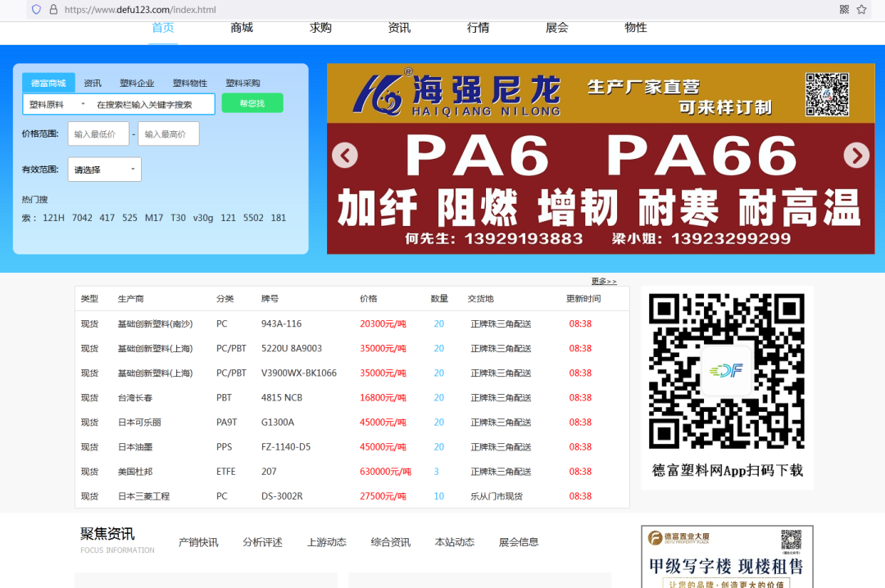The height and width of the screenshot is (588, 885).
Task: Open the 展会 navigation tab
Action: point(557,28)
